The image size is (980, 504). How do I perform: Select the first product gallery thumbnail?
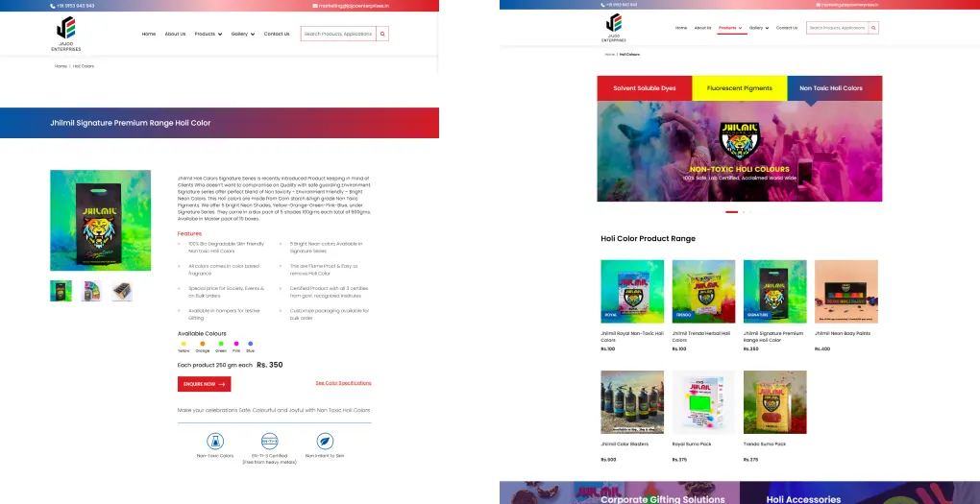click(61, 291)
